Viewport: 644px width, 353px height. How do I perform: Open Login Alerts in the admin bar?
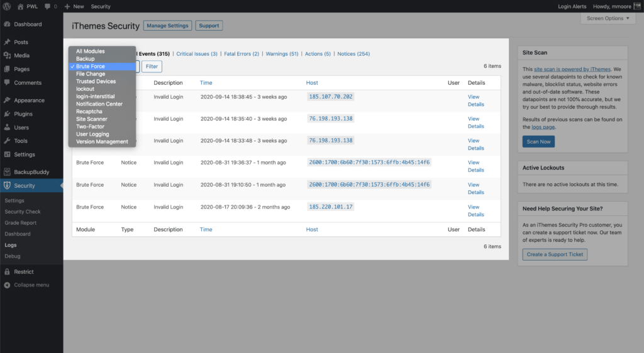point(572,6)
